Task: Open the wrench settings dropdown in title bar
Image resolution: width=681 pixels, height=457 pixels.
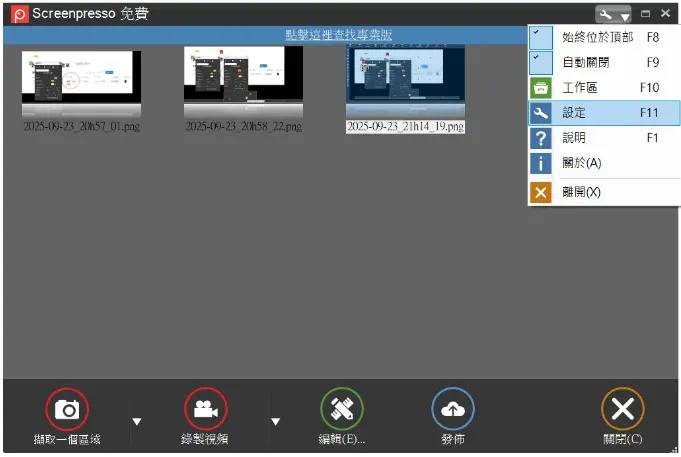Action: pos(613,15)
